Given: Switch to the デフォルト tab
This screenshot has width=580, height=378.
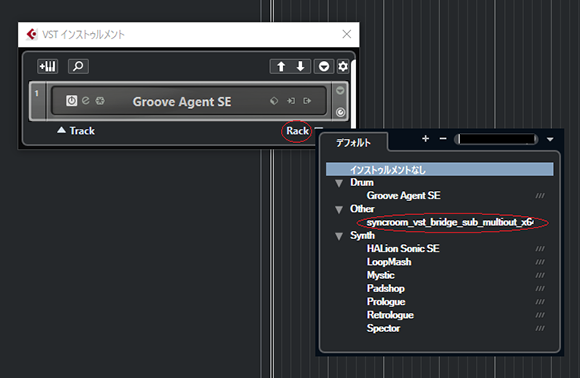Looking at the screenshot, I should tap(353, 143).
